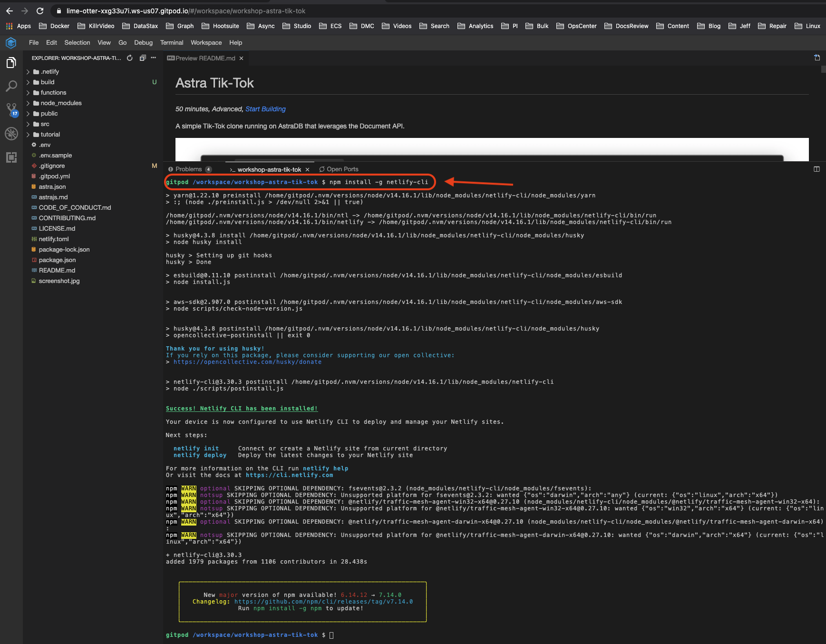The height and width of the screenshot is (644, 826).
Task: Open the Go menu
Action: click(122, 43)
